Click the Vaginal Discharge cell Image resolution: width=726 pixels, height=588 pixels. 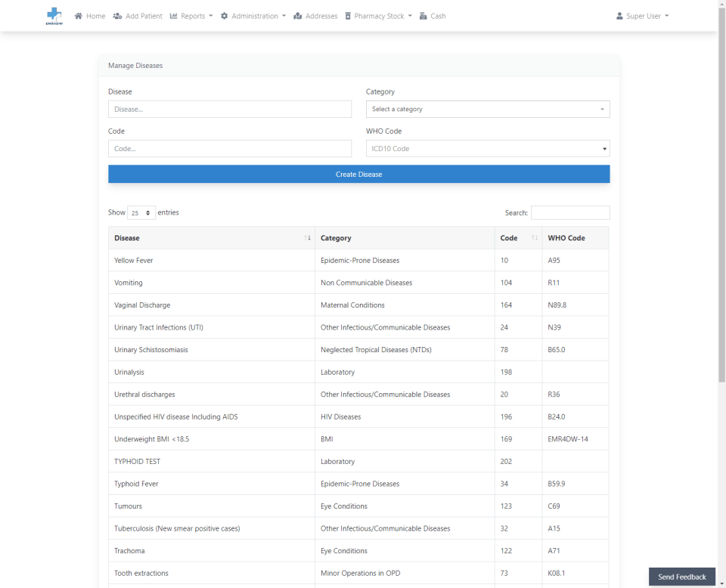[x=212, y=305]
